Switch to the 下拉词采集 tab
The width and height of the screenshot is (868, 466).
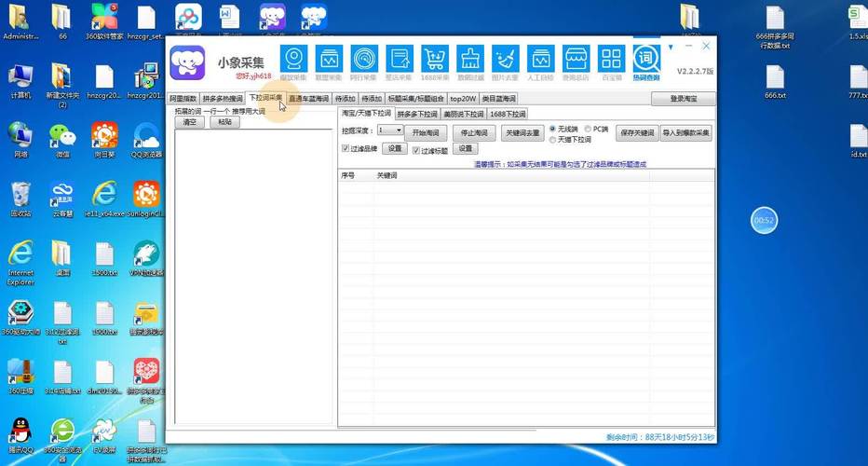265,98
